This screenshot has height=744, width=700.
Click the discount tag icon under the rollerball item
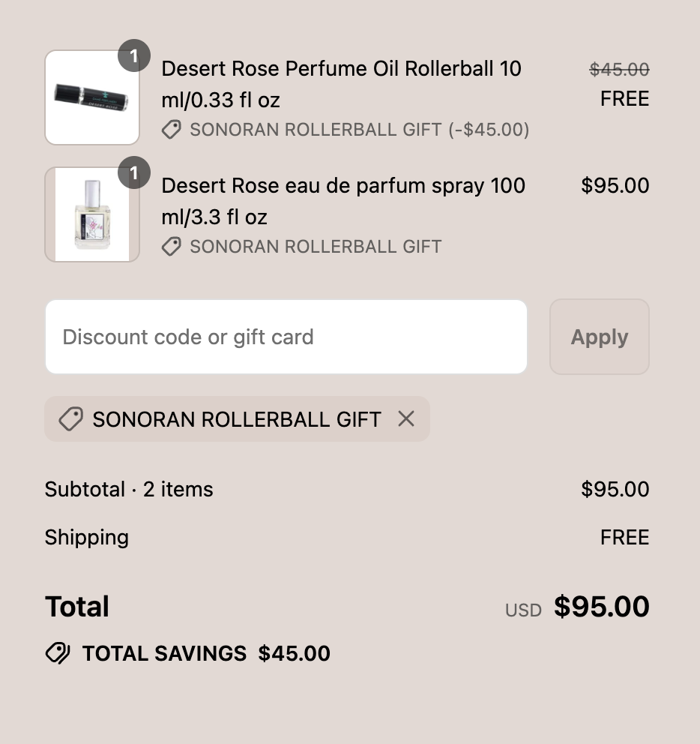171,130
